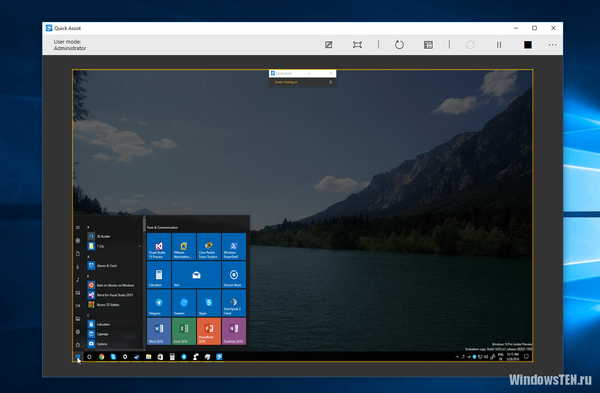
Task: Open the wide Mail tile
Action: click(x=196, y=275)
